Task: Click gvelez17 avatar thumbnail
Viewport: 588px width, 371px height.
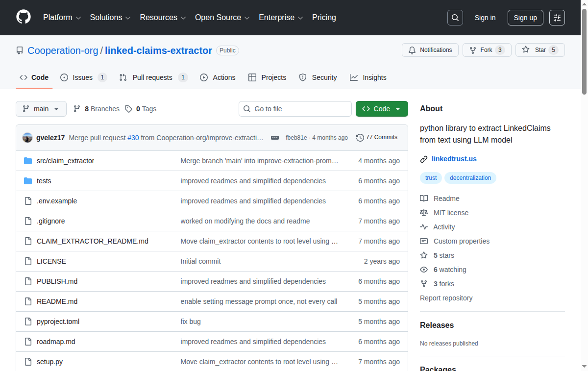Action: (x=27, y=138)
